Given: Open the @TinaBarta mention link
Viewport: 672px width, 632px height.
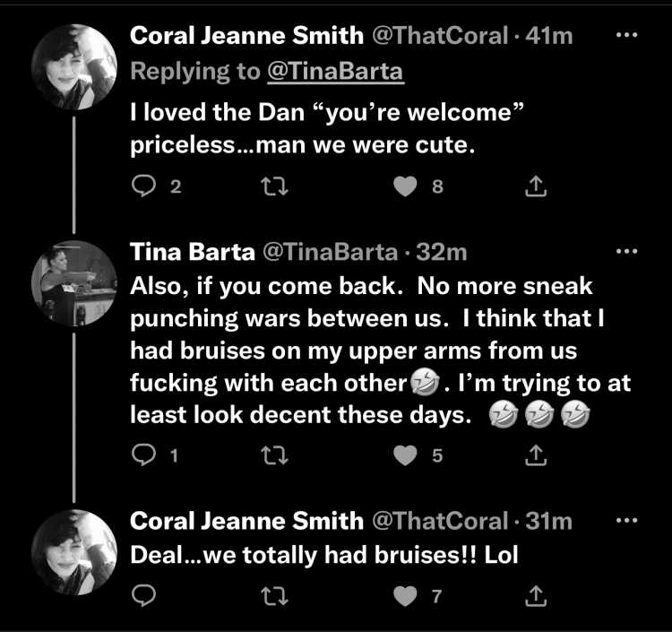Looking at the screenshot, I should pyautogui.click(x=336, y=71).
